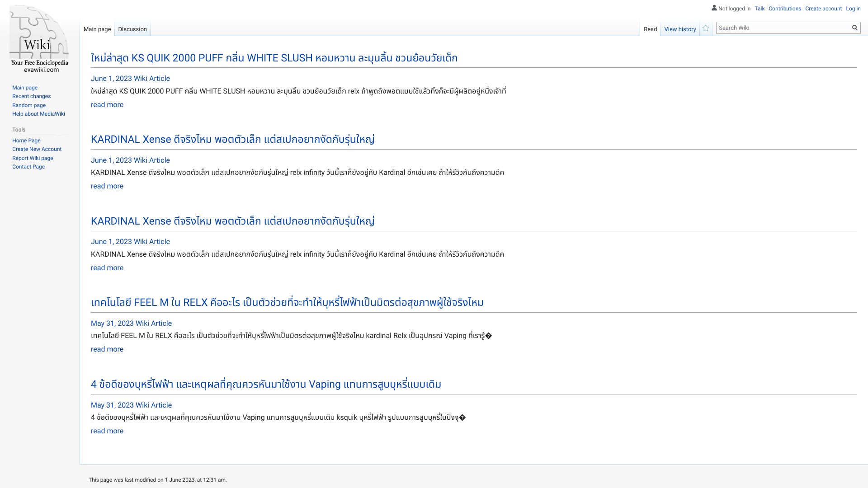Viewport: 868px width, 488px height.
Task: Switch to the Discussion tab
Action: point(132,29)
